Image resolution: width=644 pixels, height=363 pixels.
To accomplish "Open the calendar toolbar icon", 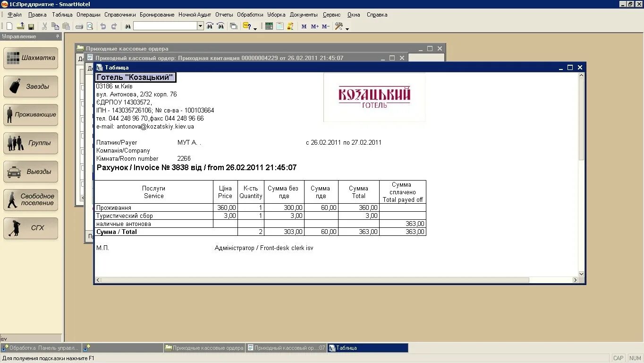I will (x=280, y=26).
